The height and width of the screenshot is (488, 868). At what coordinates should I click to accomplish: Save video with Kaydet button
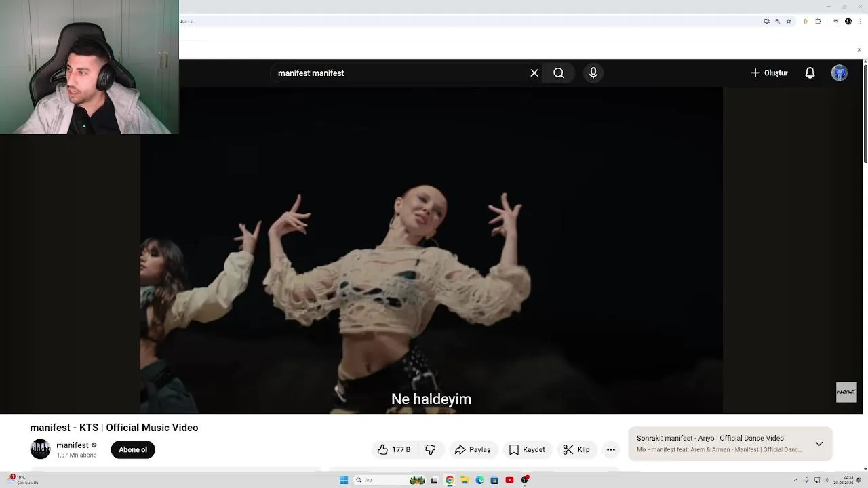(527, 449)
